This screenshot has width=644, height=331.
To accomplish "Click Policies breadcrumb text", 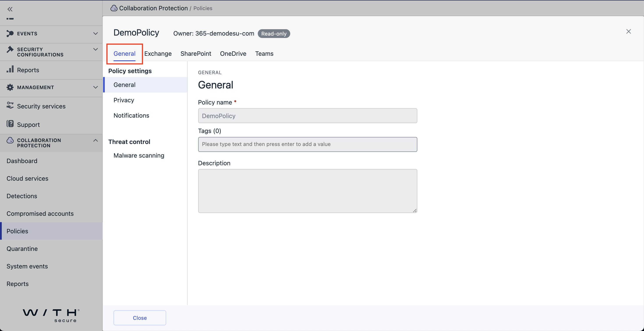I will coord(203,8).
